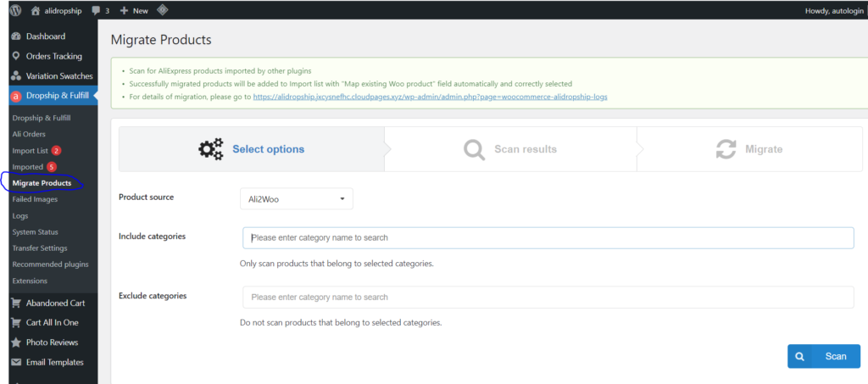The image size is (868, 384).
Task: Open System Status submenu item
Action: (35, 231)
